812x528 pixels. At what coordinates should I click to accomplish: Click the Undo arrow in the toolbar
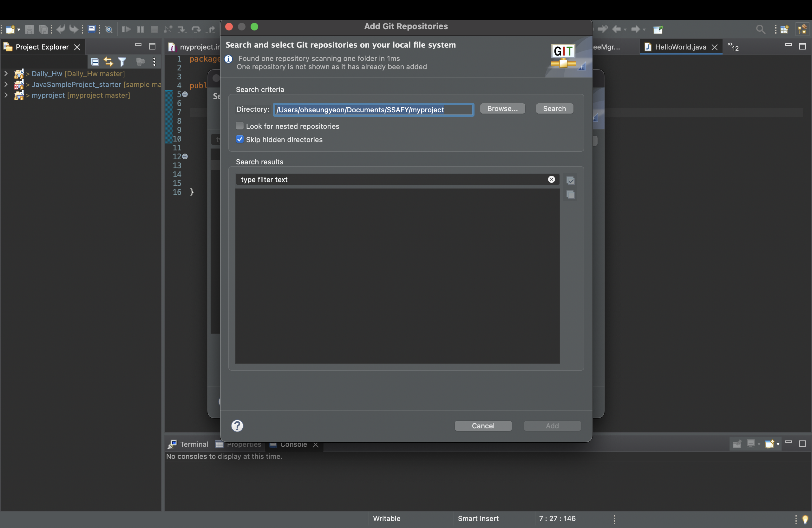61,30
